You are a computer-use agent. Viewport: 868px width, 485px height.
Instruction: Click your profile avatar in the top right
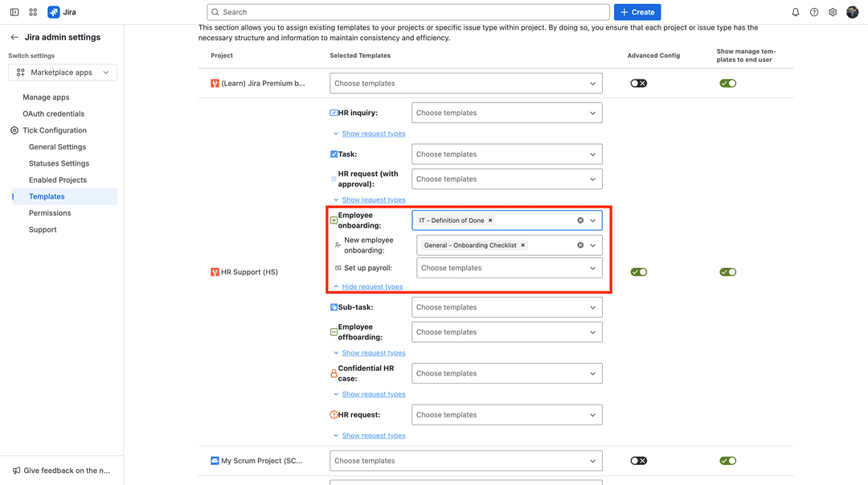click(854, 11)
